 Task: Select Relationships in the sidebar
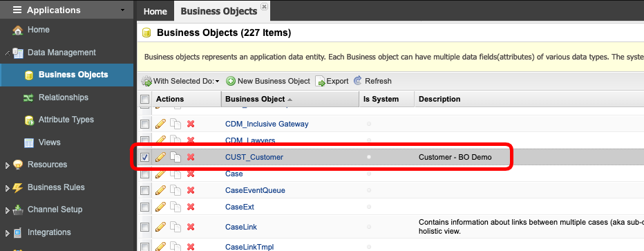pyautogui.click(x=64, y=97)
